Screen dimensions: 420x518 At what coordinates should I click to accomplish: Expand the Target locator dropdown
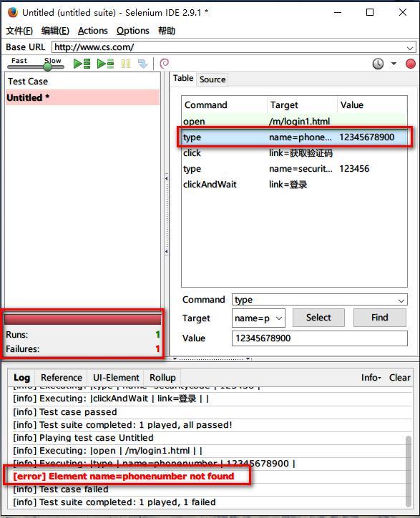[x=279, y=318]
